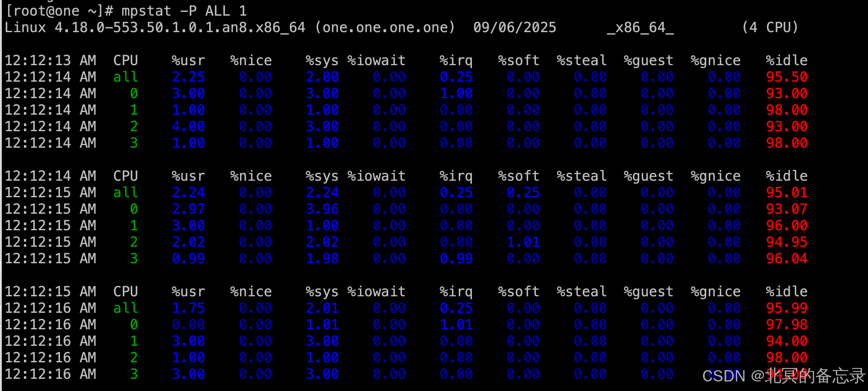
Task: Click the %idle value '96.04'
Action: 786,258
